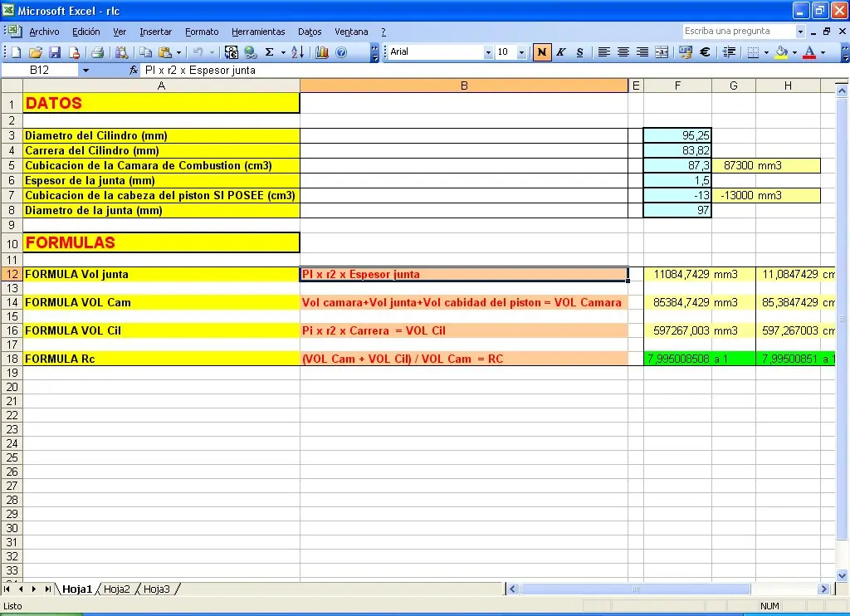Align text left in the cell
The width and height of the screenshot is (850, 616).
[x=604, y=52]
